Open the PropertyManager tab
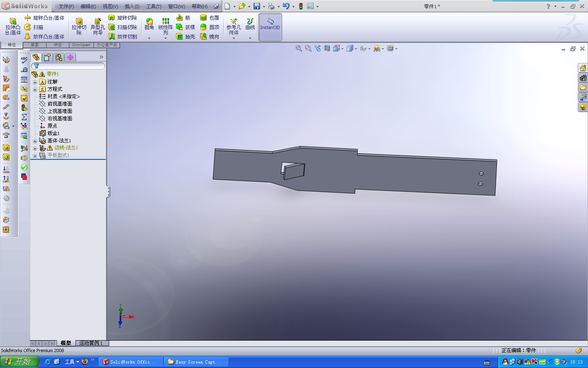Image resolution: width=588 pixels, height=368 pixels. [x=47, y=57]
